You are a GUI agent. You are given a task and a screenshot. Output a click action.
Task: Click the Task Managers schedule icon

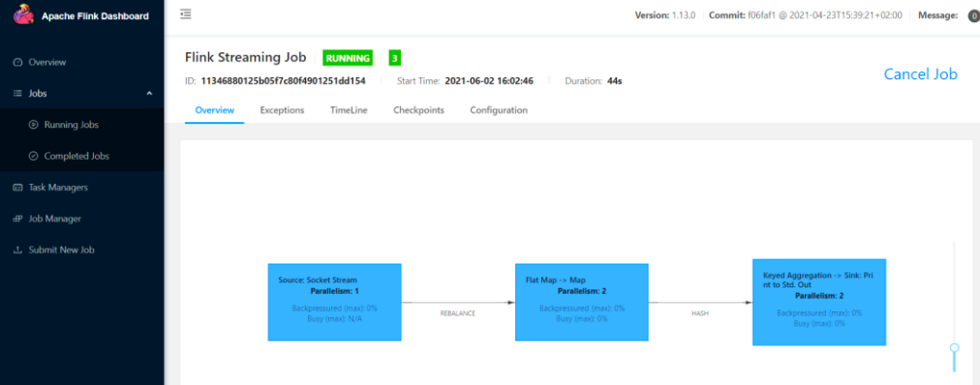(x=17, y=188)
